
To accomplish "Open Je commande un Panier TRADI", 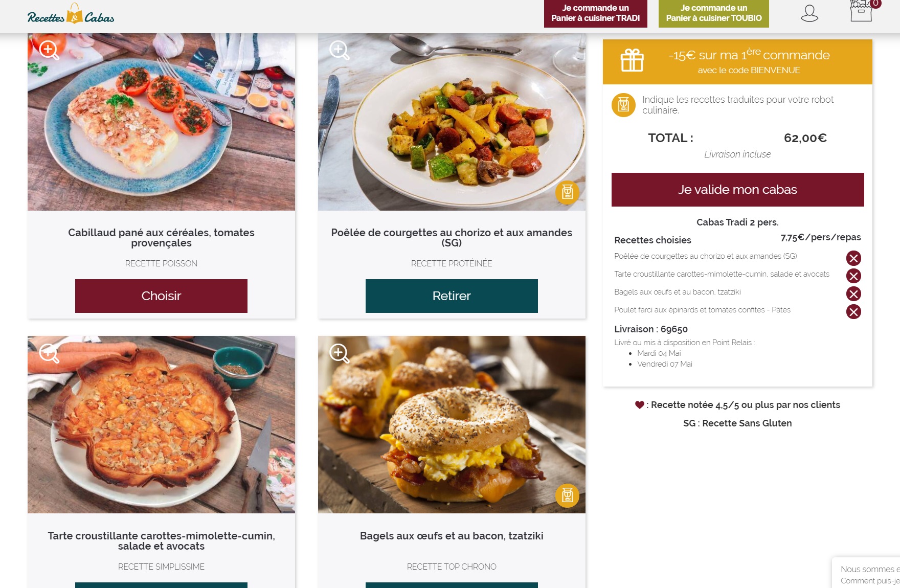I will pyautogui.click(x=596, y=13).
